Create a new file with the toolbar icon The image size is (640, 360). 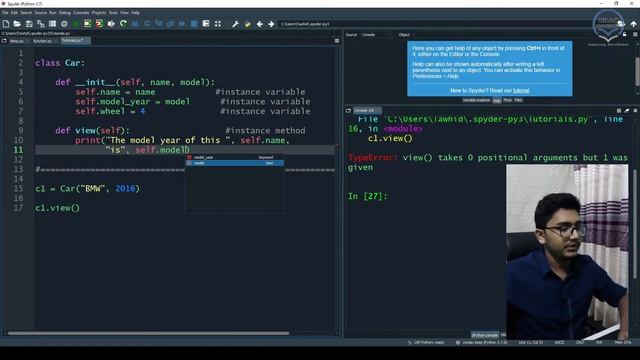6,24
